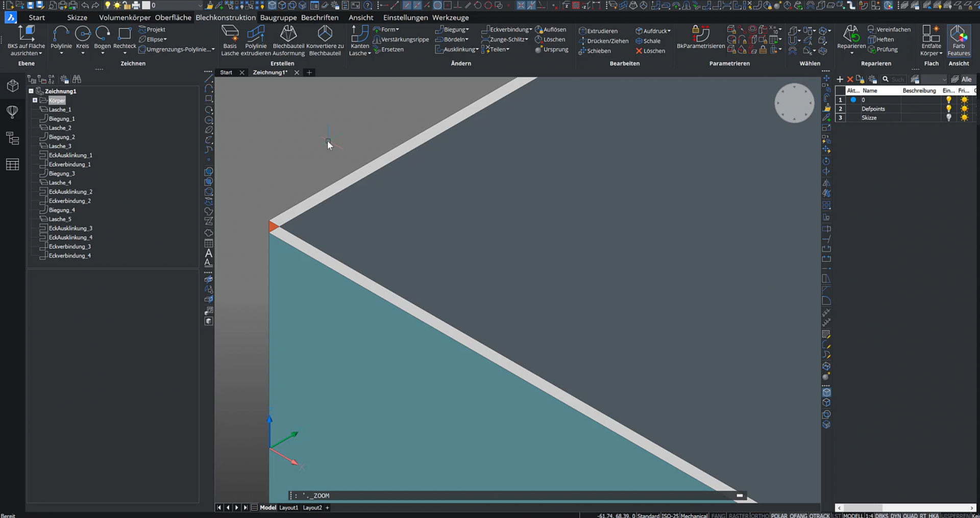Viewport: 980px width, 518px height.
Task: Click Konvertiere zu Blechbauteil tool
Action: 325,40
